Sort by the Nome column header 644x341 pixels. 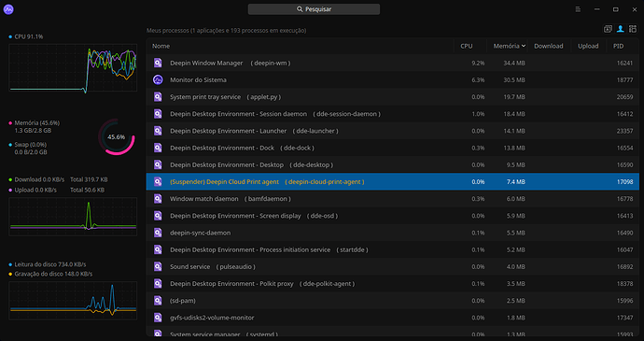tap(301, 46)
